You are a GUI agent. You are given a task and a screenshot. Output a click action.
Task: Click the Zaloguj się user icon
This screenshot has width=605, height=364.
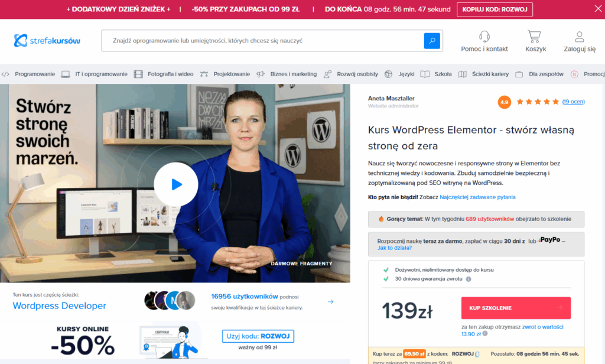pos(579,37)
